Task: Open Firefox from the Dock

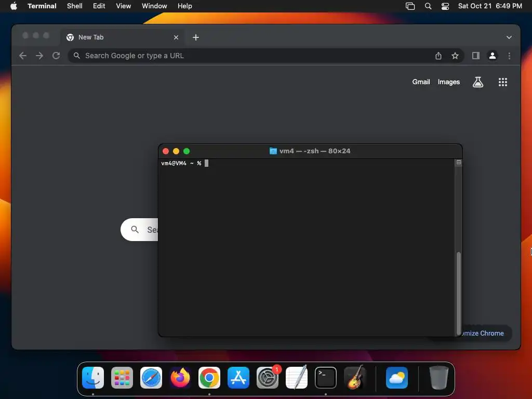Action: click(x=180, y=378)
